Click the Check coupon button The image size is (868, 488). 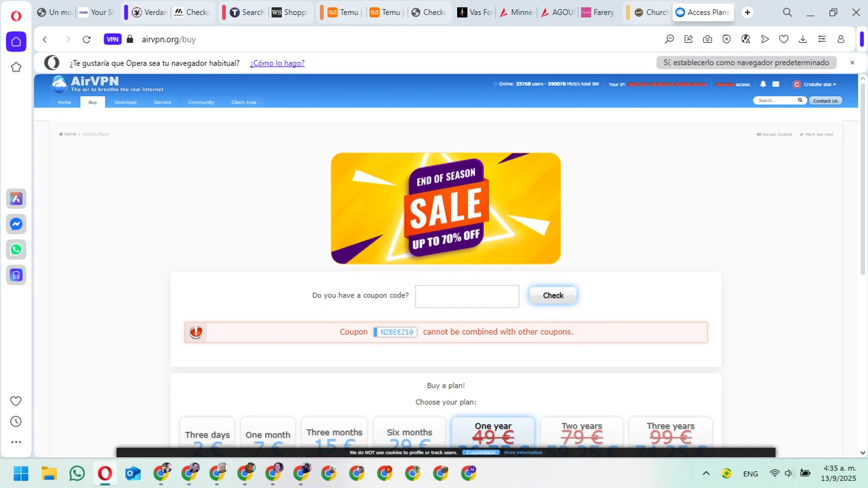[x=553, y=295]
